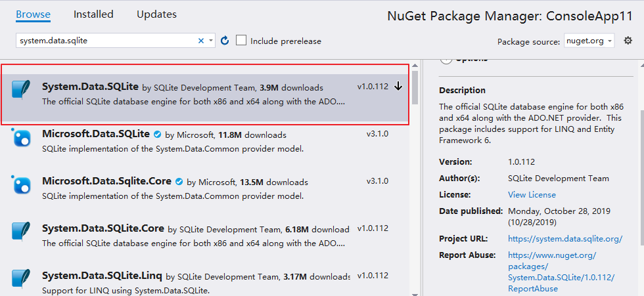
Task: Select the System.Data.SQLite.Core package title
Action: point(103,228)
